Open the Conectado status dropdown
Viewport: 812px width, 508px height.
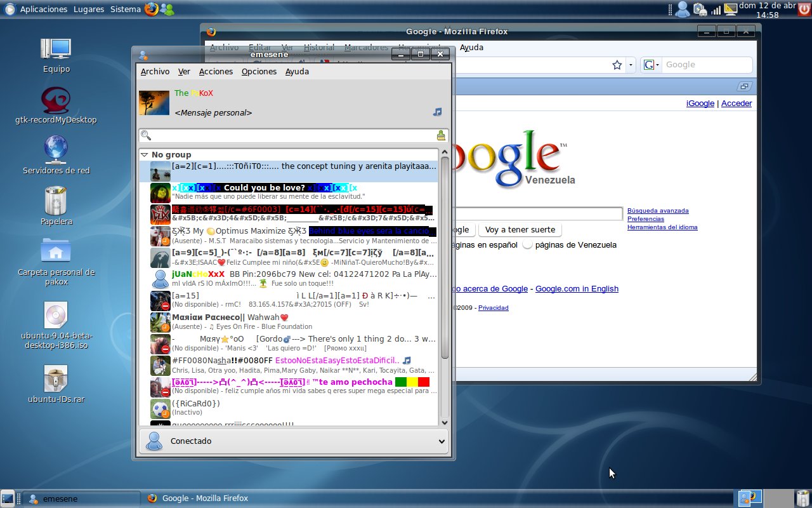pos(294,441)
